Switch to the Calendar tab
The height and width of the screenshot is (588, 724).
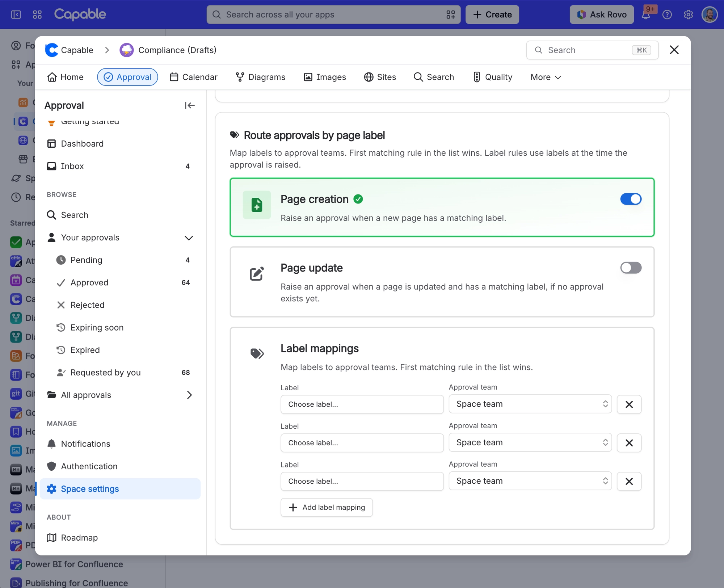(x=193, y=77)
